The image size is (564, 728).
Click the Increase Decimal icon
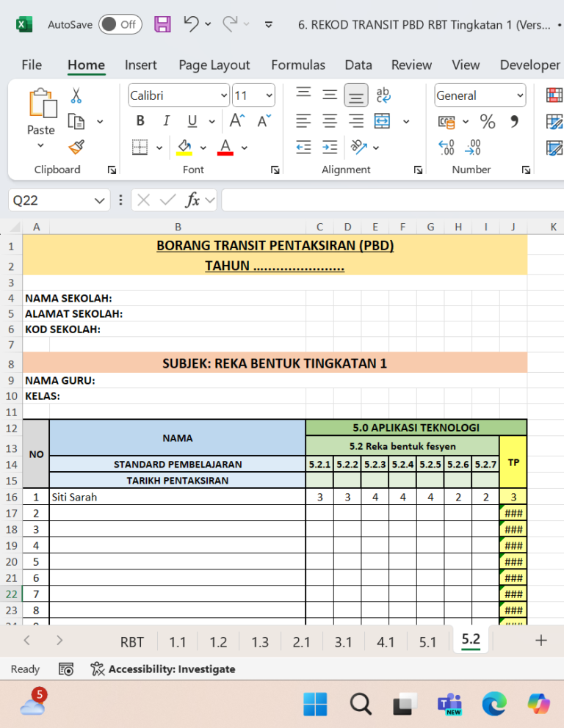446,148
